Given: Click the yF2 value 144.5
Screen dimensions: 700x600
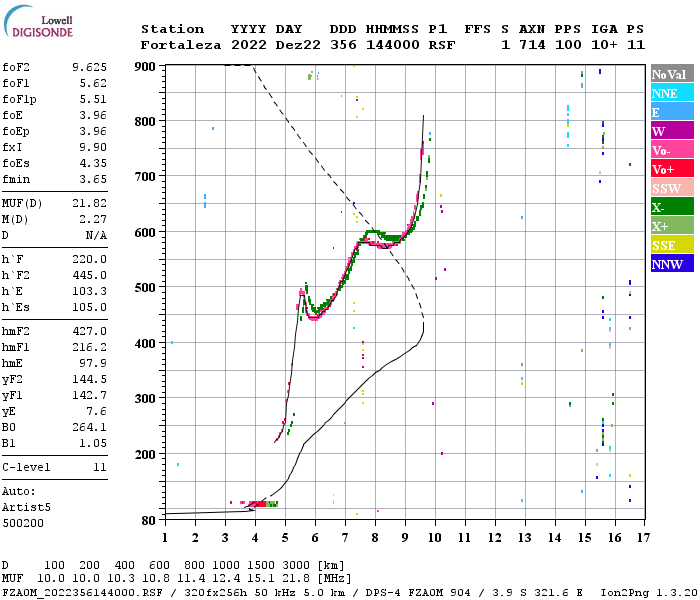Looking at the screenshot, I should pos(89,379).
